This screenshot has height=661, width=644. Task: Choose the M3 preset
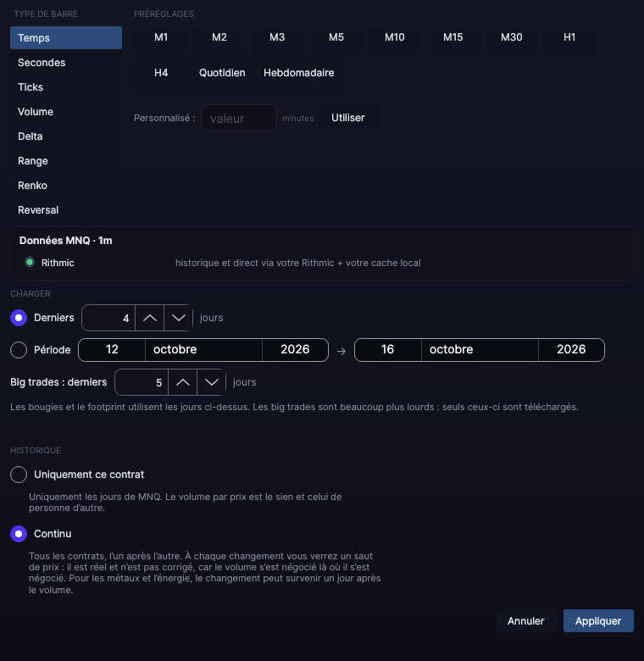point(277,37)
